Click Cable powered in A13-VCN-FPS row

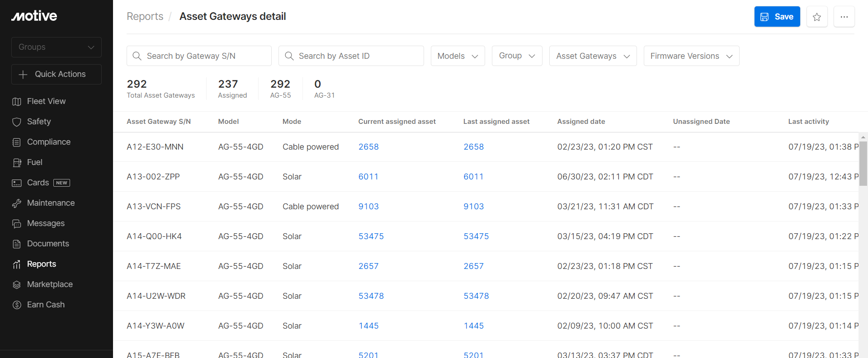[x=311, y=207]
